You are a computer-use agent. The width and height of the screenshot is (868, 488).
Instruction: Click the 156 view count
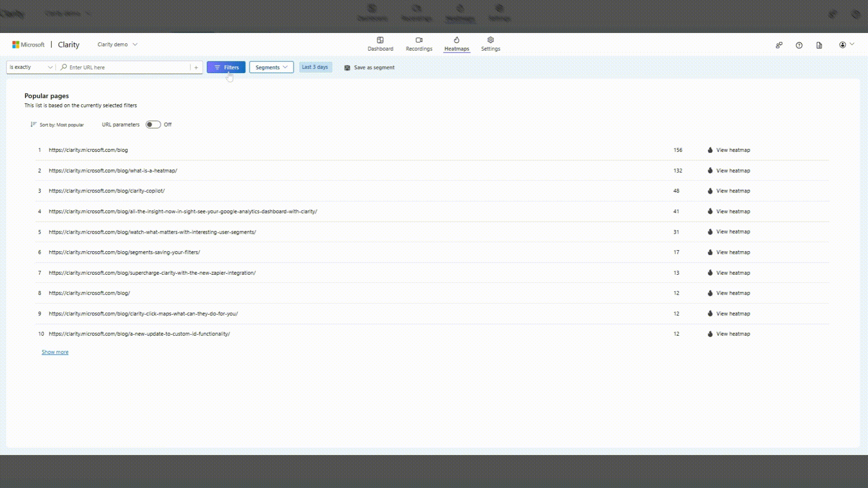click(x=678, y=150)
